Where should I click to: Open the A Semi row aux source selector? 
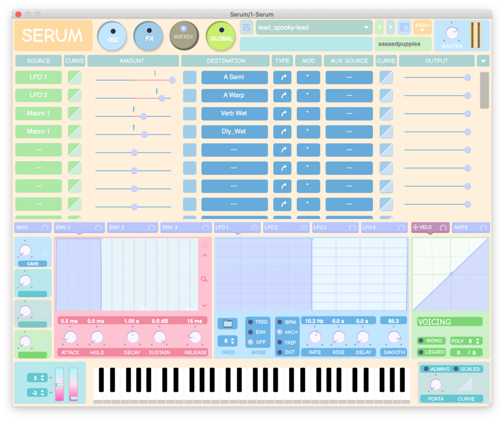tap(349, 77)
